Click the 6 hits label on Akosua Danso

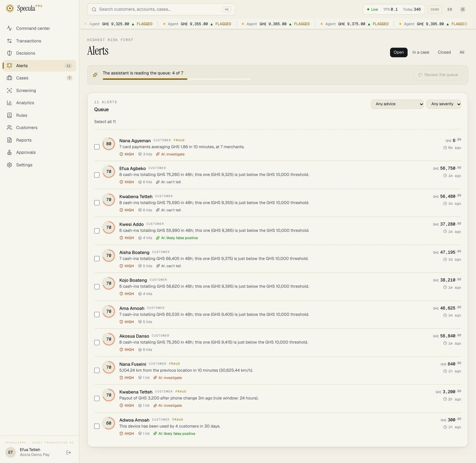point(145,350)
